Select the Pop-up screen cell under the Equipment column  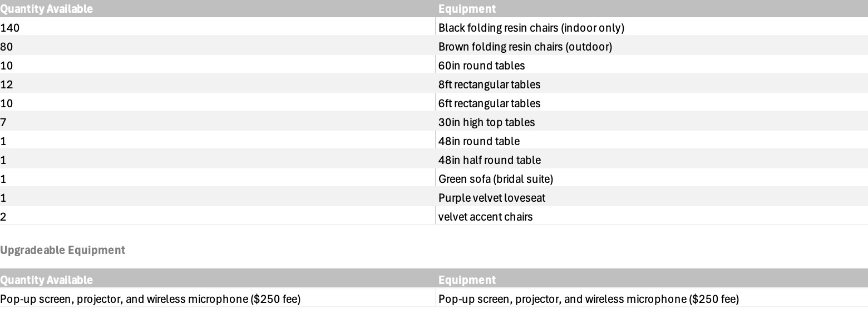588,299
